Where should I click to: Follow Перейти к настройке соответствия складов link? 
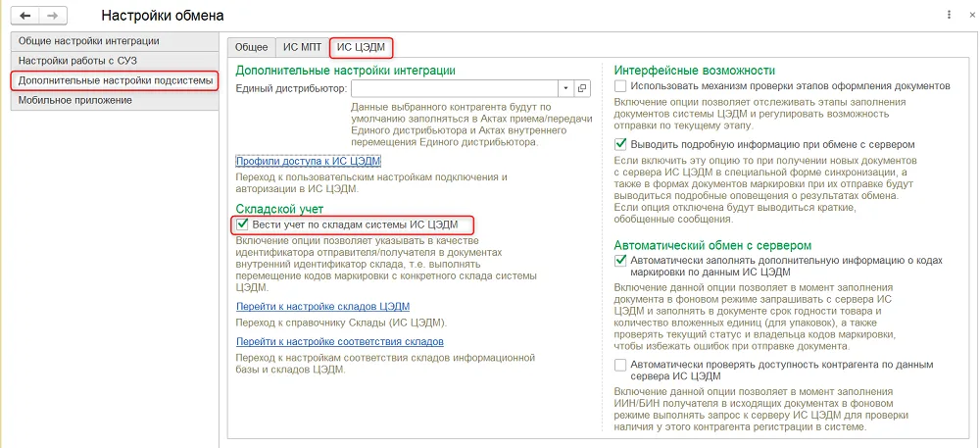pos(339,342)
